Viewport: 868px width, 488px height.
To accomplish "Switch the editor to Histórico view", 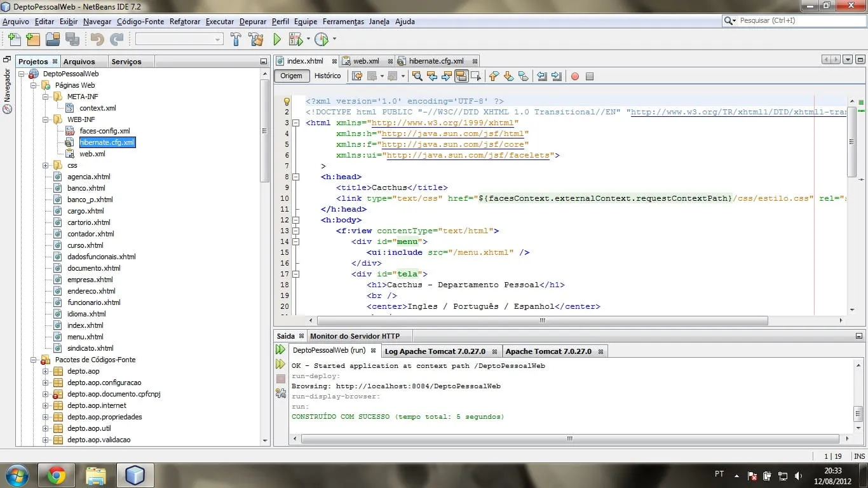I will click(327, 76).
